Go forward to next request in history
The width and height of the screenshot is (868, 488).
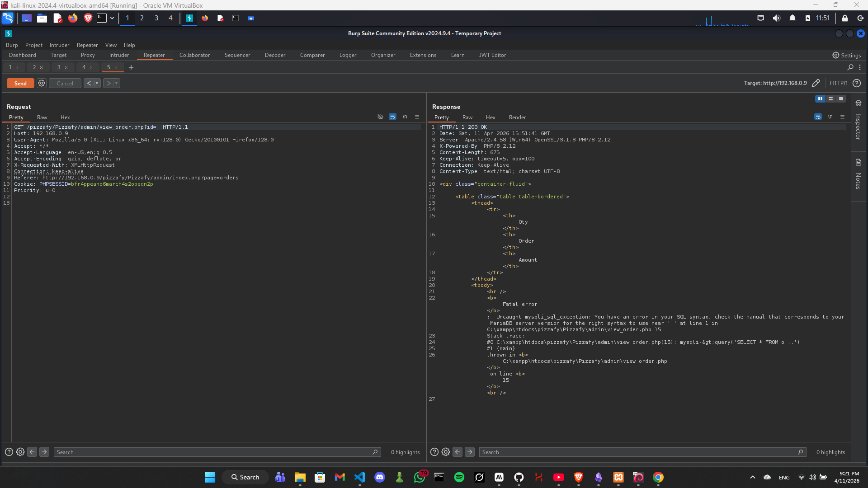pos(108,83)
